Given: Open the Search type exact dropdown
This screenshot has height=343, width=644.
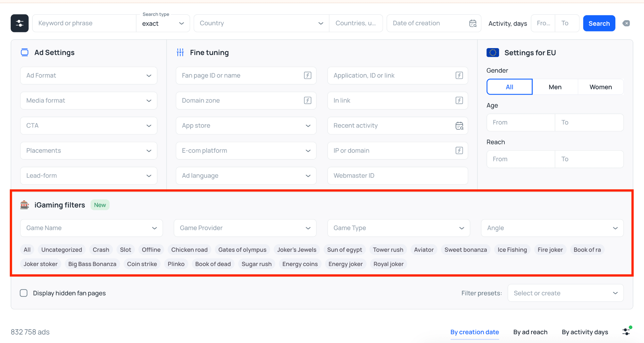Looking at the screenshot, I should click(x=163, y=24).
